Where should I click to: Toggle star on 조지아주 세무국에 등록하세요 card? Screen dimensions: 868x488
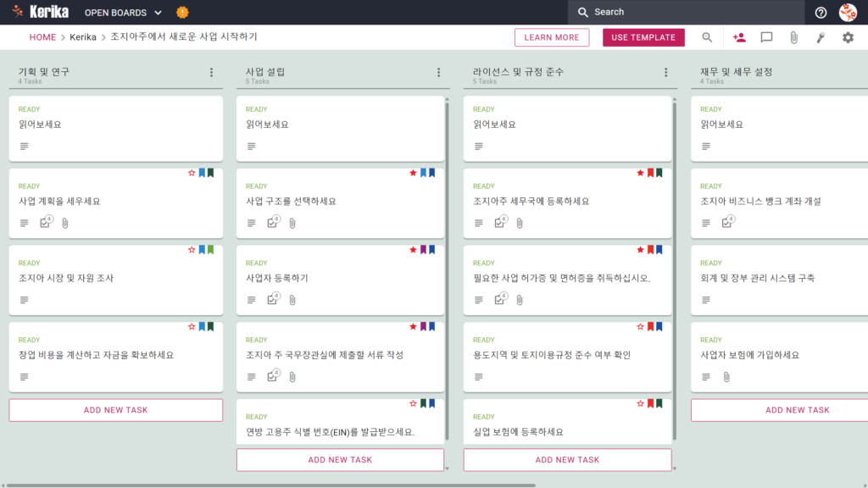point(641,173)
